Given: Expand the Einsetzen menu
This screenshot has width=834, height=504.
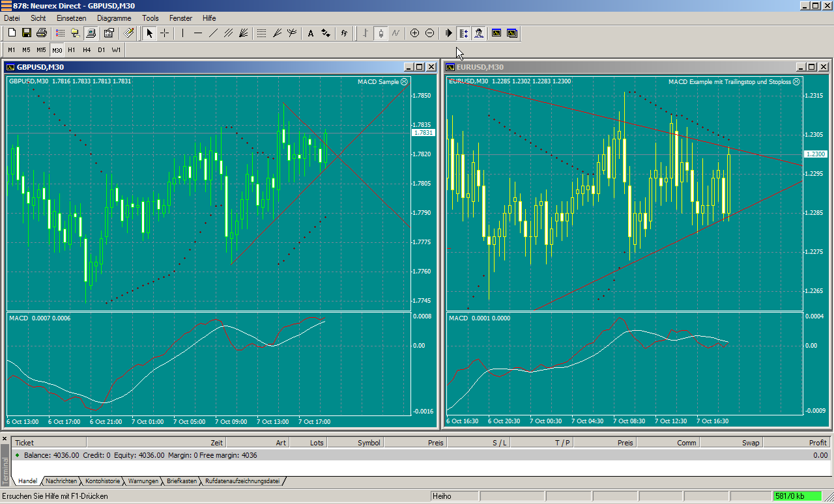Looking at the screenshot, I should click(x=70, y=18).
